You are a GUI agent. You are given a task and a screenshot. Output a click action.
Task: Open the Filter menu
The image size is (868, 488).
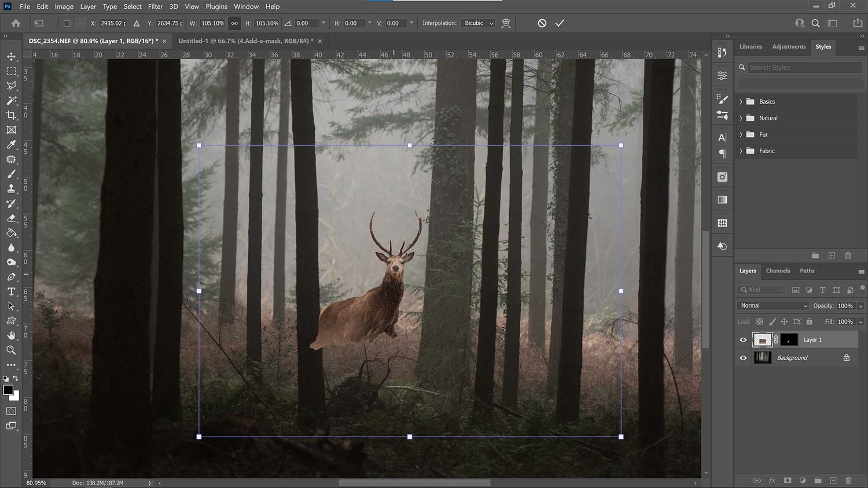point(155,6)
